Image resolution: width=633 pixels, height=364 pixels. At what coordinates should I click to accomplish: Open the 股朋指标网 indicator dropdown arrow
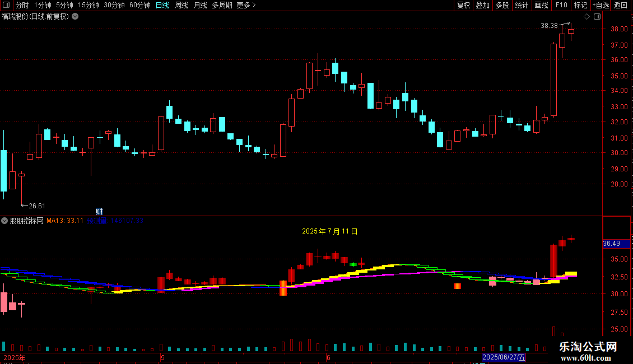[x=4, y=221]
